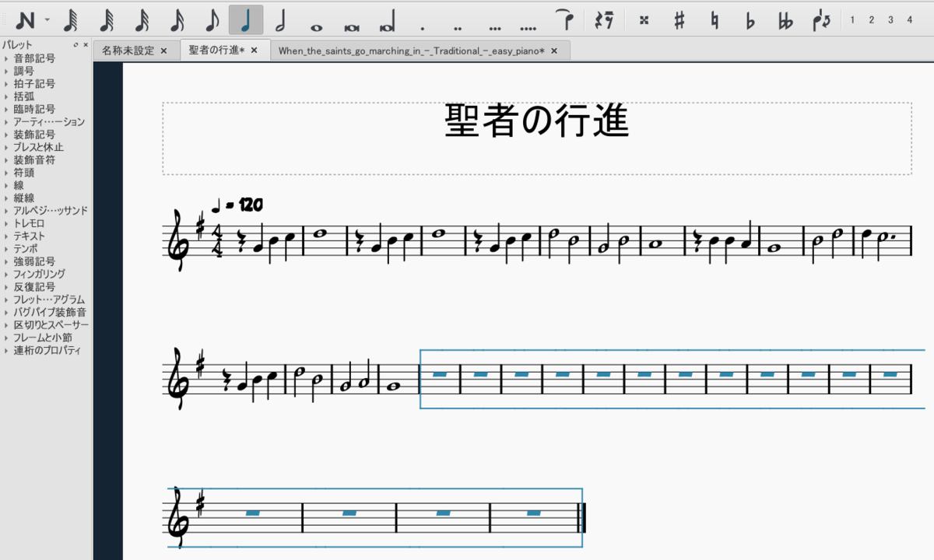Expand the テンポ palette category
934x560 pixels.
point(25,249)
